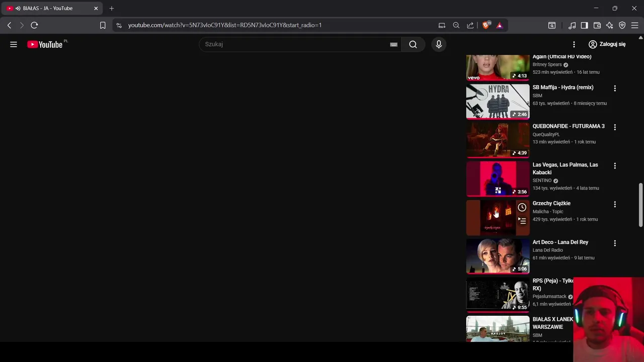Screen dimensions: 644x362
Task: Click the search magnifier button
Action: point(413,44)
